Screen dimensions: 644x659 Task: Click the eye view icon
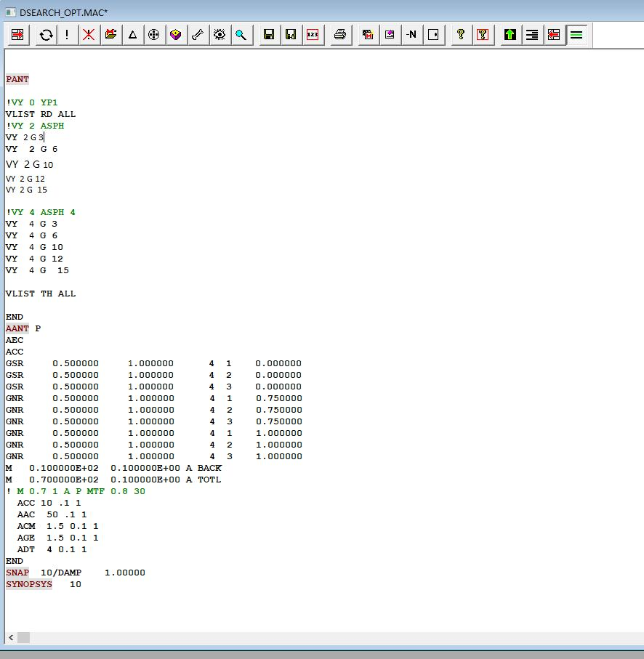(219, 34)
